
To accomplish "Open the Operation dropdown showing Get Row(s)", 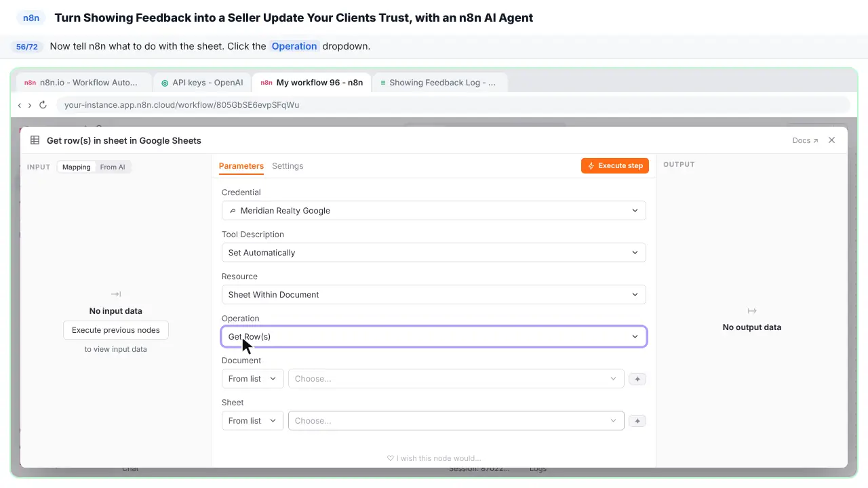I will [434, 337].
